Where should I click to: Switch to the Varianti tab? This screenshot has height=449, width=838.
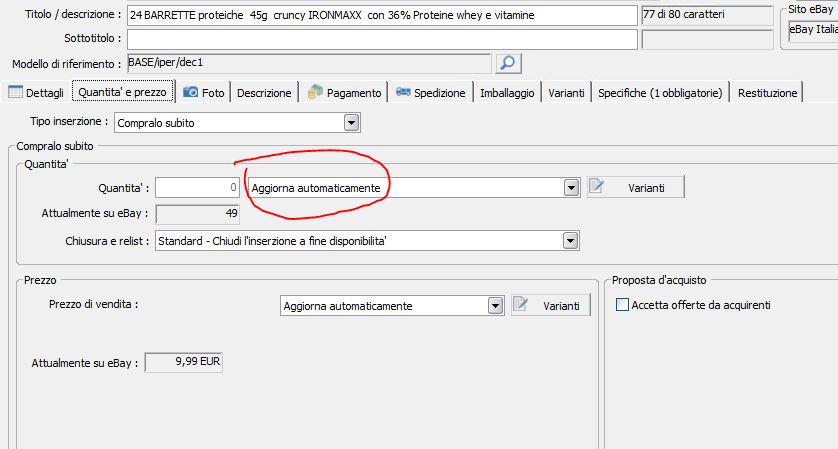pyautogui.click(x=567, y=92)
